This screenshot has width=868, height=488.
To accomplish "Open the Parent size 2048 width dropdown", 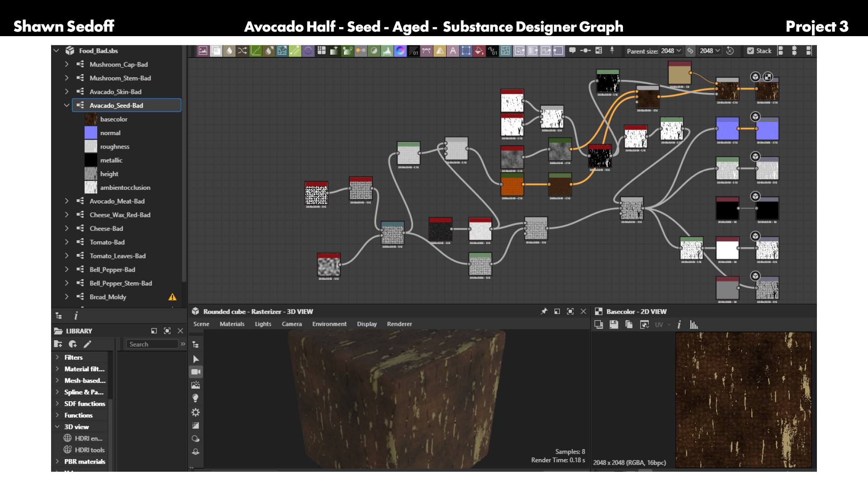I will pyautogui.click(x=670, y=51).
